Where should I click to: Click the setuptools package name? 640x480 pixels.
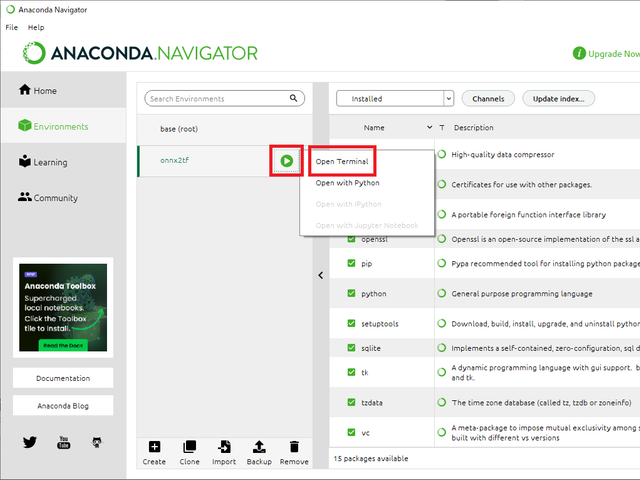coord(380,324)
